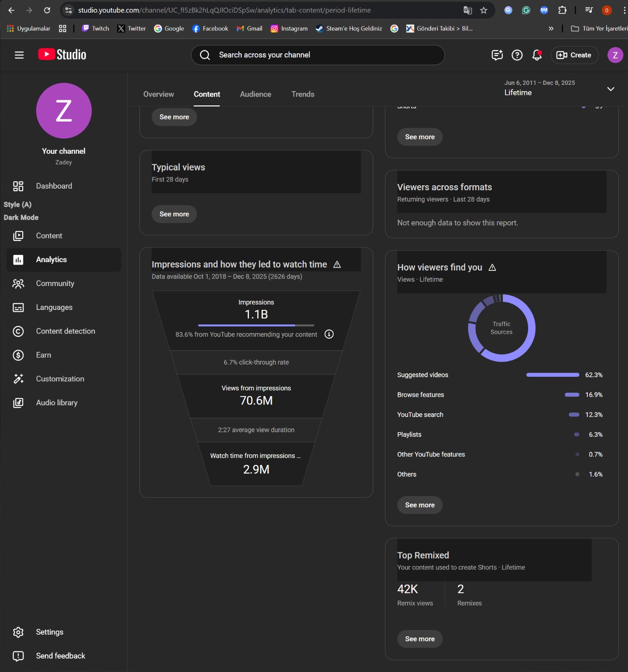Expand the hidden bookmarks overflow chevron
This screenshot has width=628, height=672.
[551, 29]
